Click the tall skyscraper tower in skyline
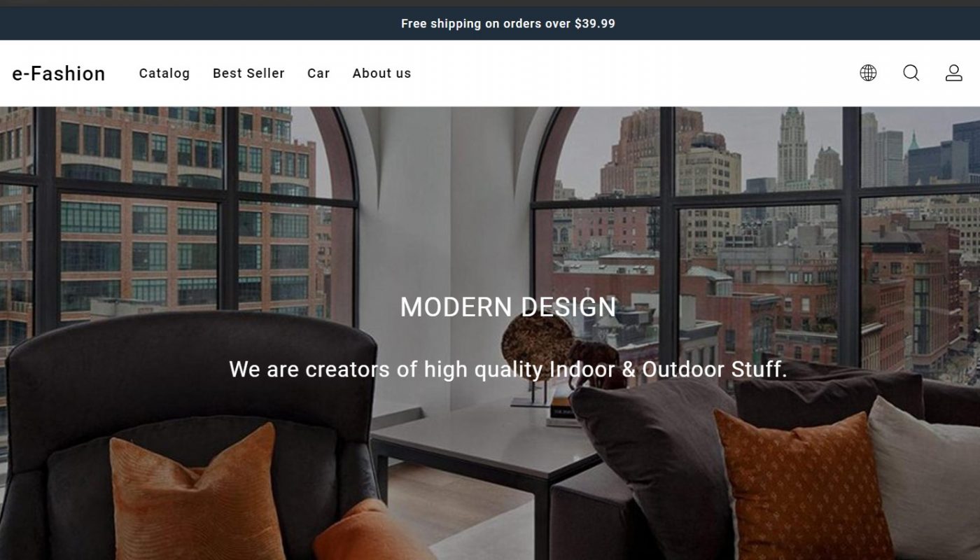 point(792,148)
